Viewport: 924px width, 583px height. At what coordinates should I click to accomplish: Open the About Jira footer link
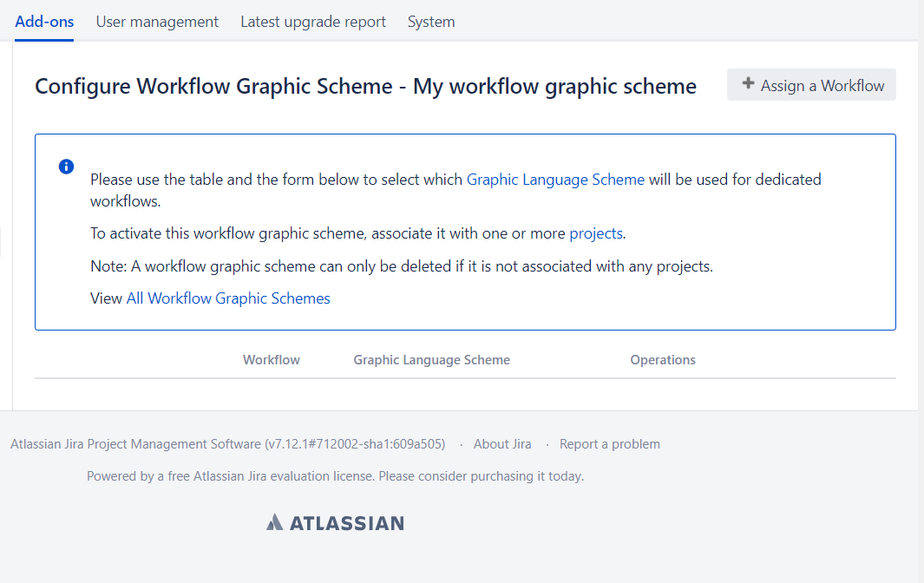pyautogui.click(x=502, y=444)
